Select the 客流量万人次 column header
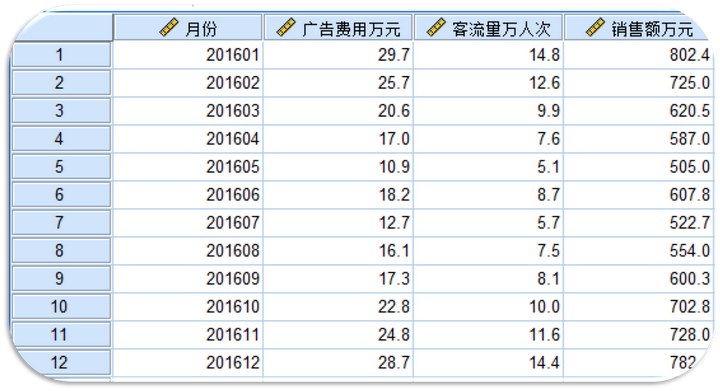The height and width of the screenshot is (391, 720). pyautogui.click(x=489, y=28)
